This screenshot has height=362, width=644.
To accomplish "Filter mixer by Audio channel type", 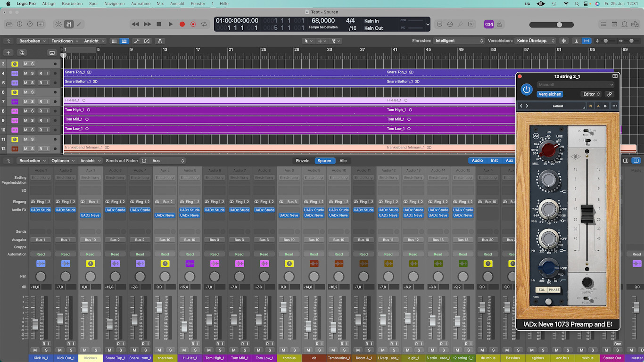I will point(477,161).
